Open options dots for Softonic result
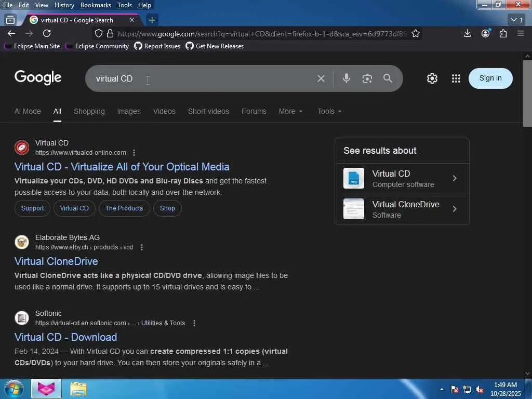 coord(194,323)
